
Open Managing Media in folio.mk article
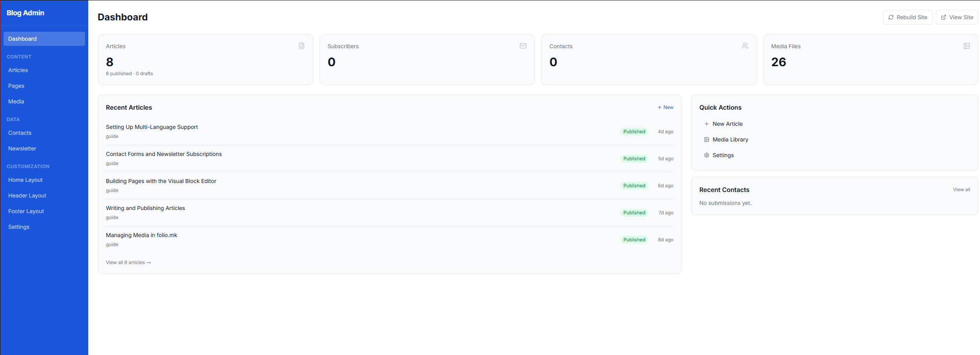point(142,235)
